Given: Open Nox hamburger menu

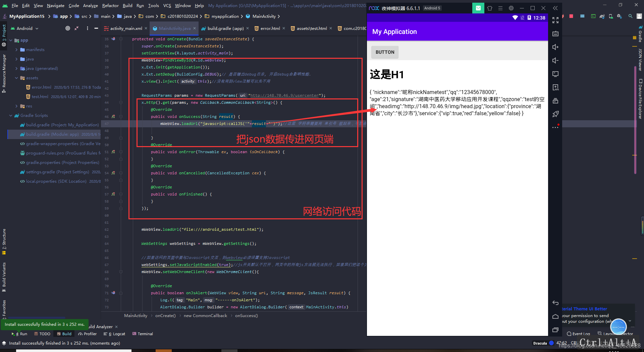Looking at the screenshot, I should [x=500, y=8].
